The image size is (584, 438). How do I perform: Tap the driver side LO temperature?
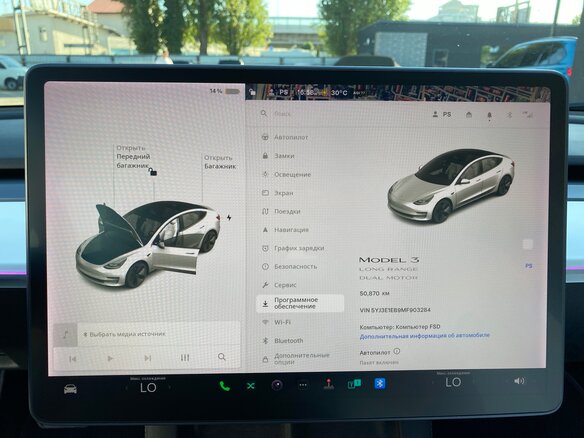148,388
